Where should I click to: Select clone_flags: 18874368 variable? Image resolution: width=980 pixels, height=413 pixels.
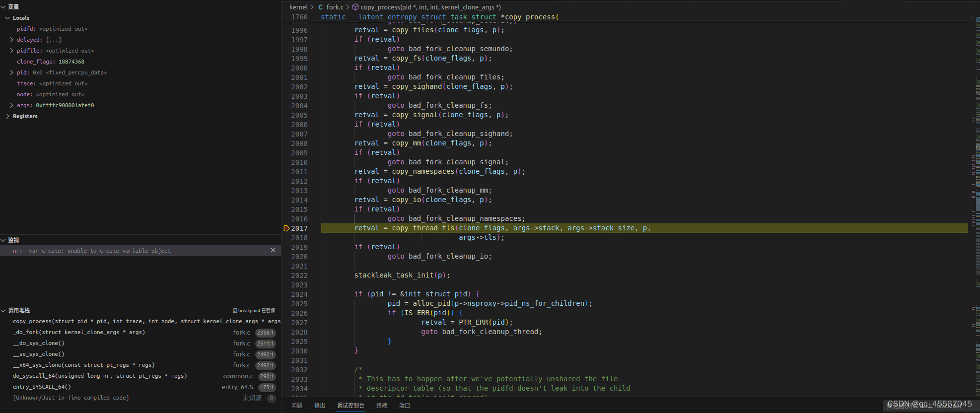coord(51,62)
